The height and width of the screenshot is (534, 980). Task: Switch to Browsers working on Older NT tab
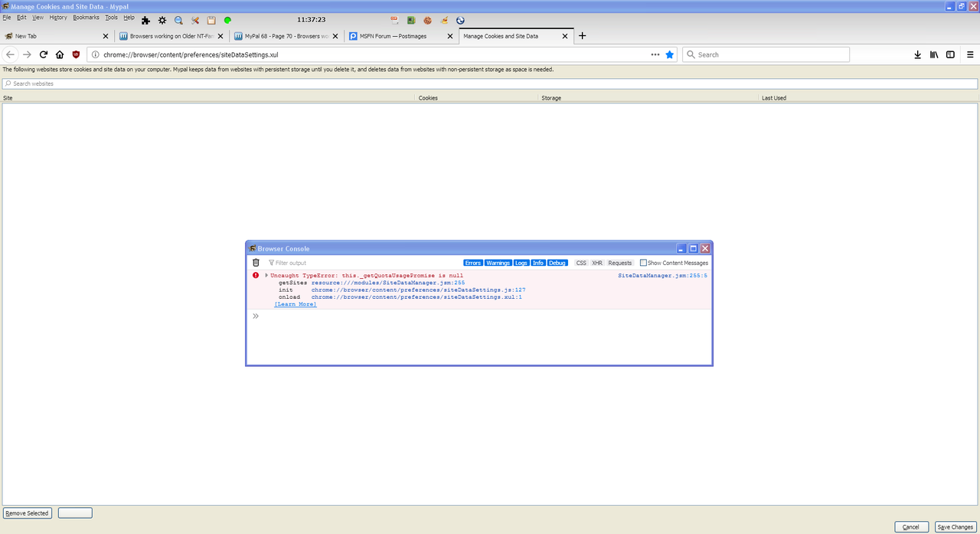[171, 36]
